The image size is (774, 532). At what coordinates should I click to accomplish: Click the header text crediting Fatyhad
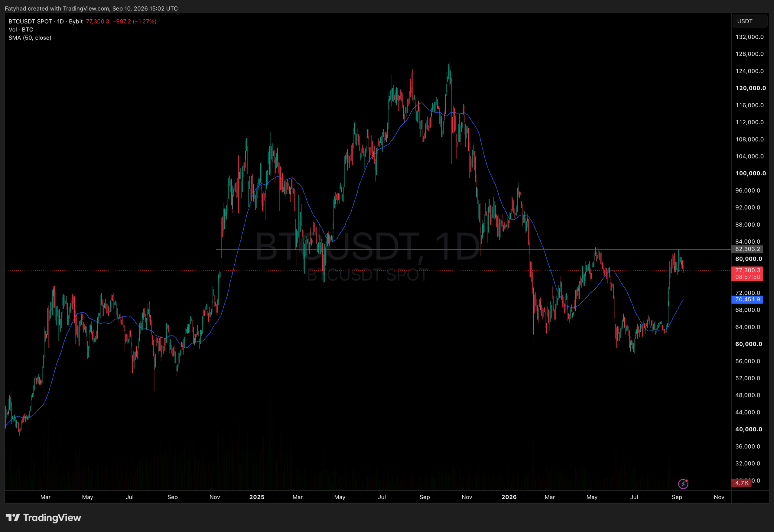pos(91,8)
